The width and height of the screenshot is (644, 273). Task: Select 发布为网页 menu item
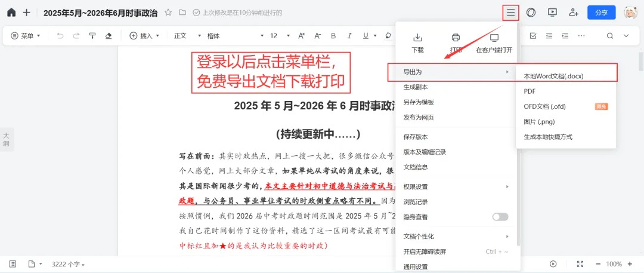tap(456, 118)
